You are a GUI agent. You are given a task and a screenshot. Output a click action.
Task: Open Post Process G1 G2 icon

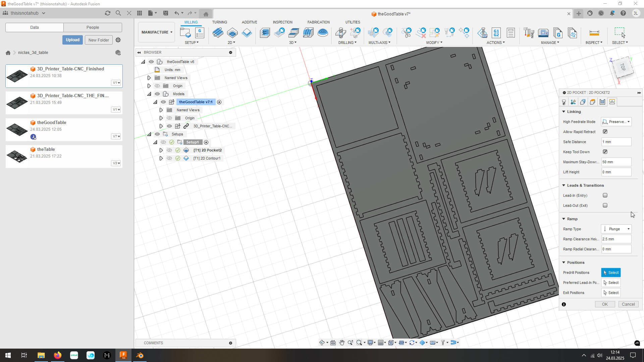tap(496, 33)
